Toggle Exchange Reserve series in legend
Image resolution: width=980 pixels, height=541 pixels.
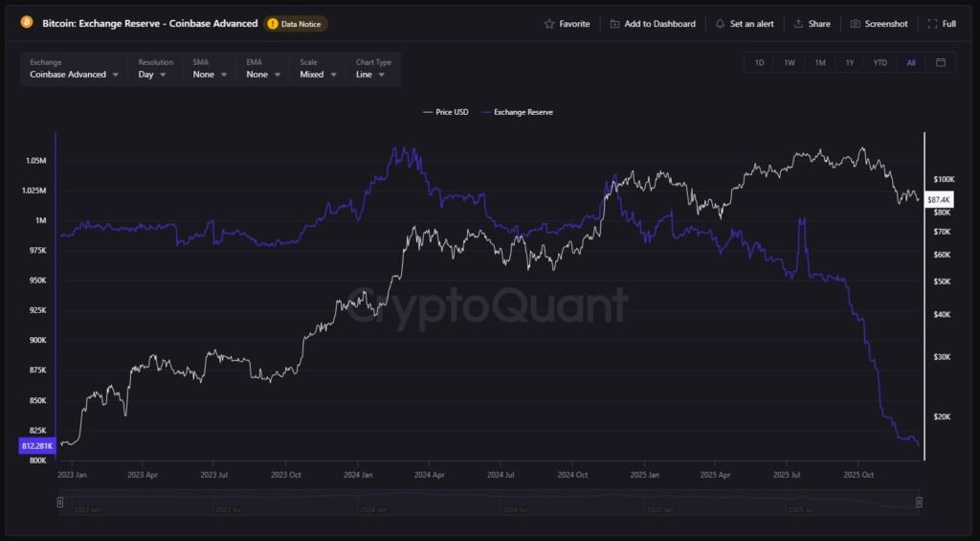517,112
